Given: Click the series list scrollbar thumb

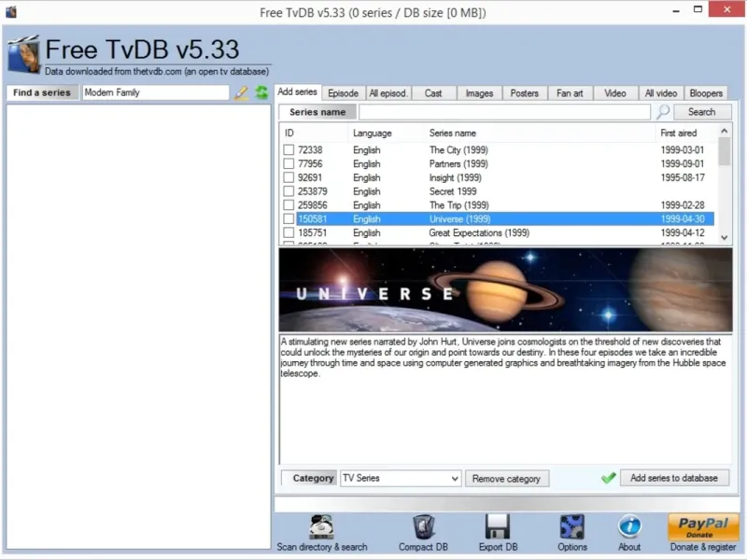Looking at the screenshot, I should tap(725, 151).
